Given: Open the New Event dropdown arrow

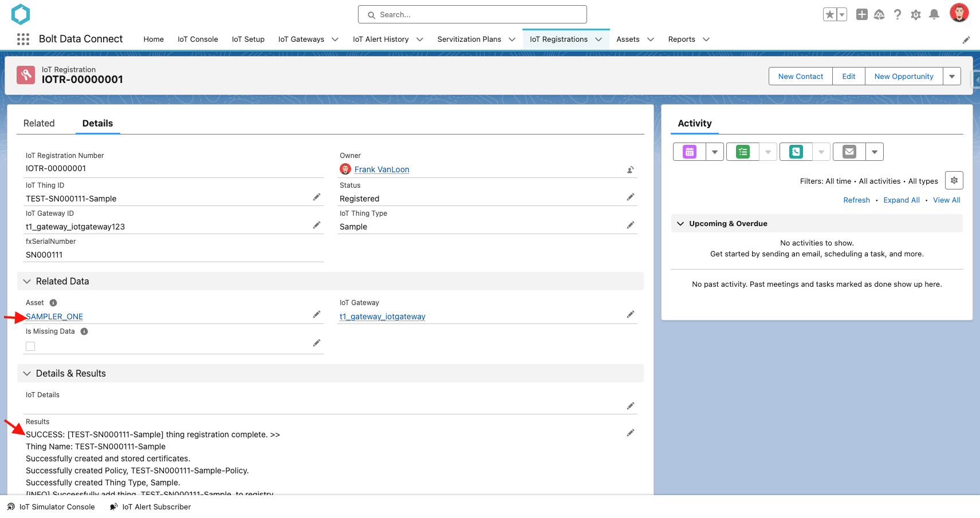Looking at the screenshot, I should 715,152.
